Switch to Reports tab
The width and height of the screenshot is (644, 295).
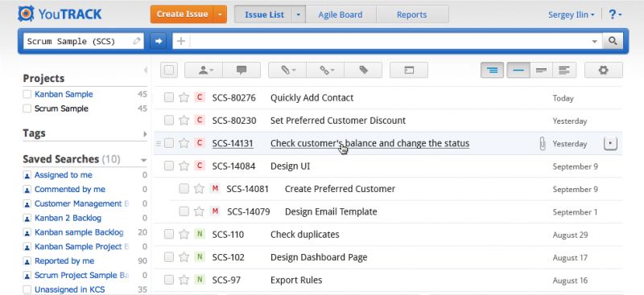click(412, 14)
